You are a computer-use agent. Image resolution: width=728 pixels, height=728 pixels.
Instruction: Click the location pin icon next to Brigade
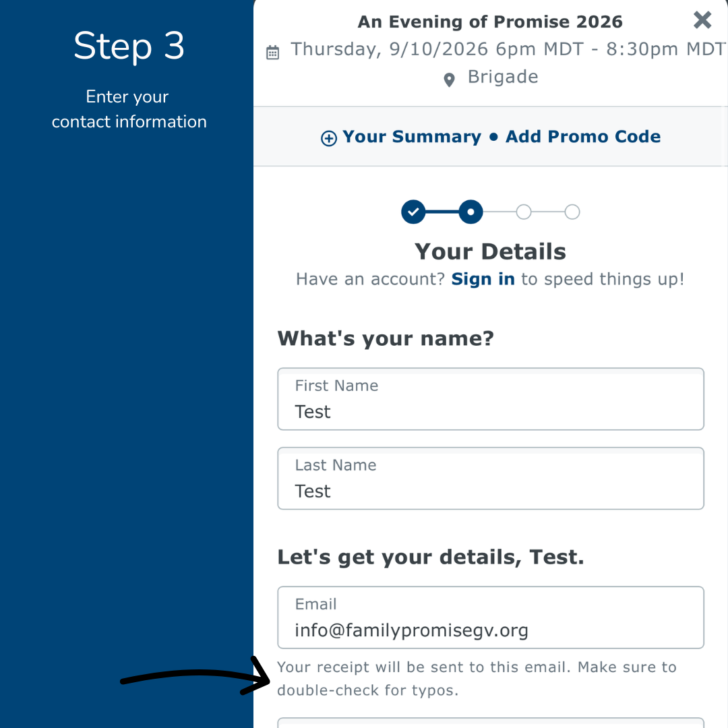tap(449, 80)
